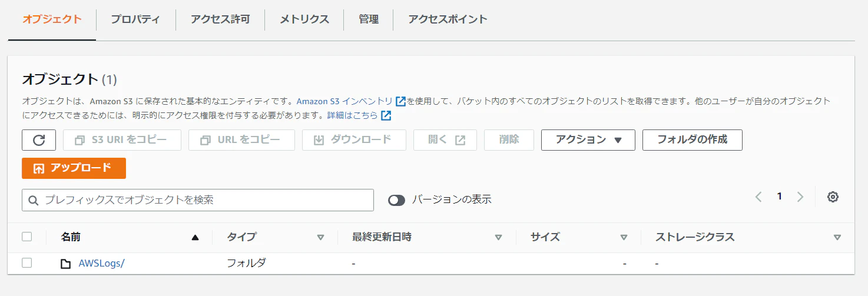Open the メトリクス tab
The height and width of the screenshot is (296, 868).
coord(304,19)
